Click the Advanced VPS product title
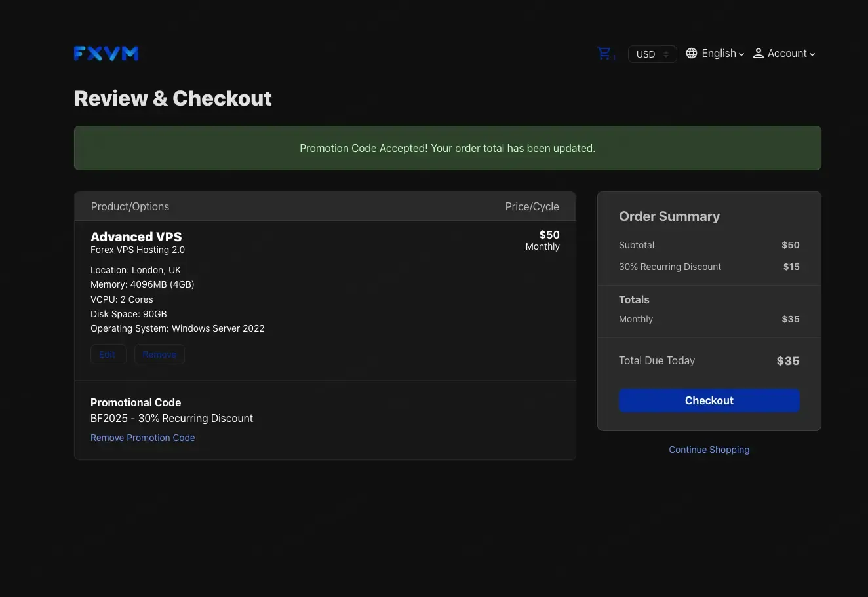The width and height of the screenshot is (868, 597). [x=136, y=237]
